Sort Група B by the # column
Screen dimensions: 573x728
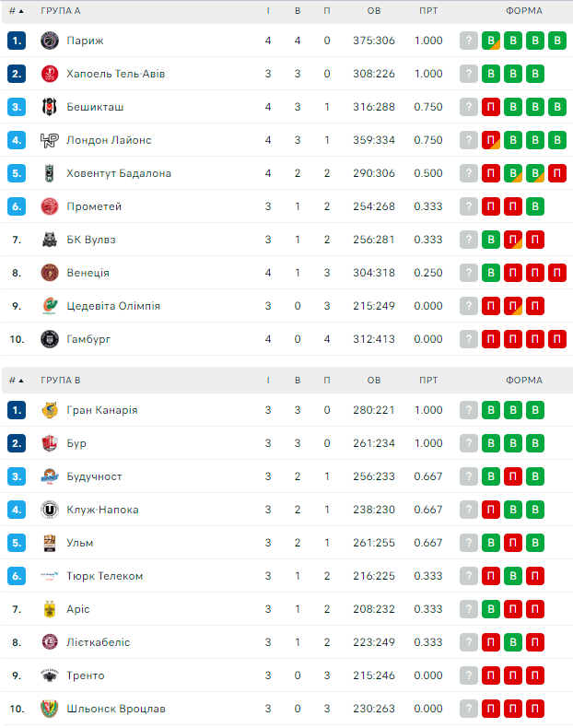point(17,380)
